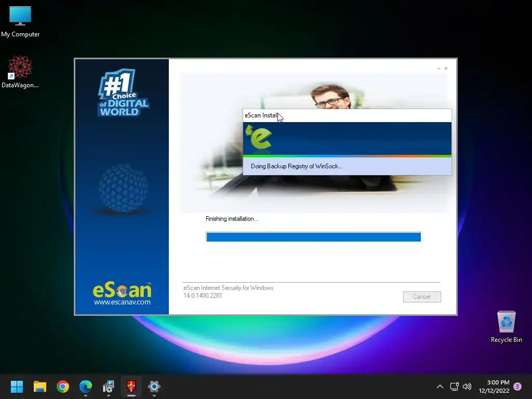This screenshot has width=532, height=399.
Task: Click version number 14.0.1400.2281
Action: [x=203, y=296]
